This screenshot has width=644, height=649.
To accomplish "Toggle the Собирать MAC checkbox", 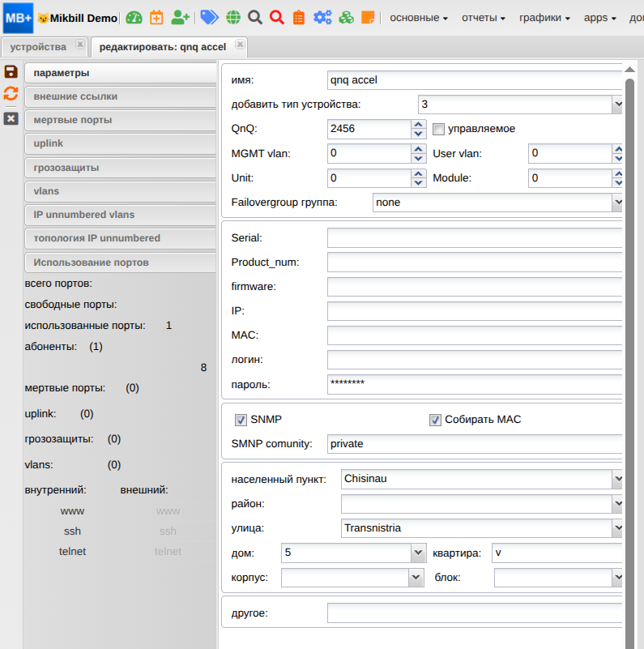I will pyautogui.click(x=435, y=420).
